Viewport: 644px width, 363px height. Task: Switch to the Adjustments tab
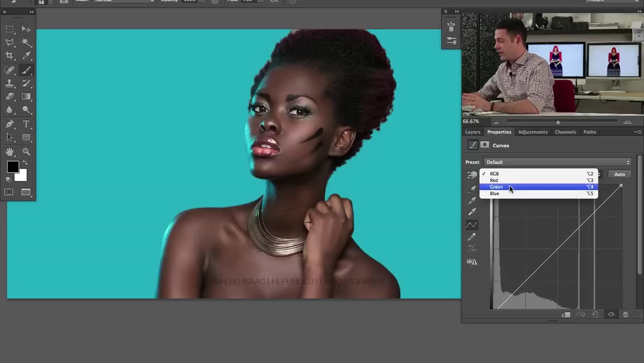533,132
